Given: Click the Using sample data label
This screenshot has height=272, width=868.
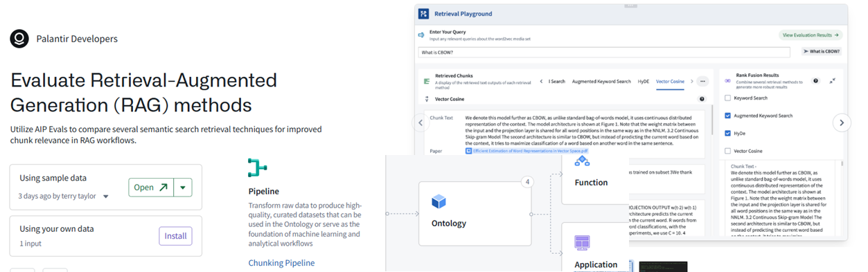Looking at the screenshot, I should 53,178.
